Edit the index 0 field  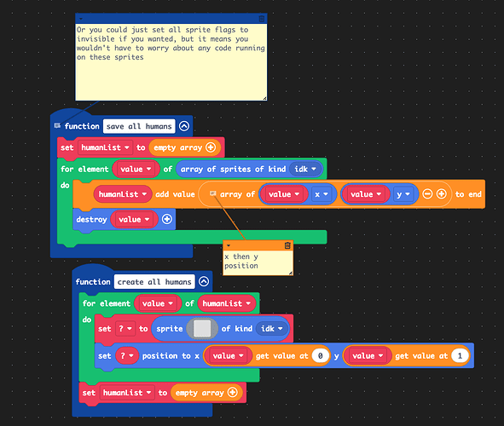point(321,356)
